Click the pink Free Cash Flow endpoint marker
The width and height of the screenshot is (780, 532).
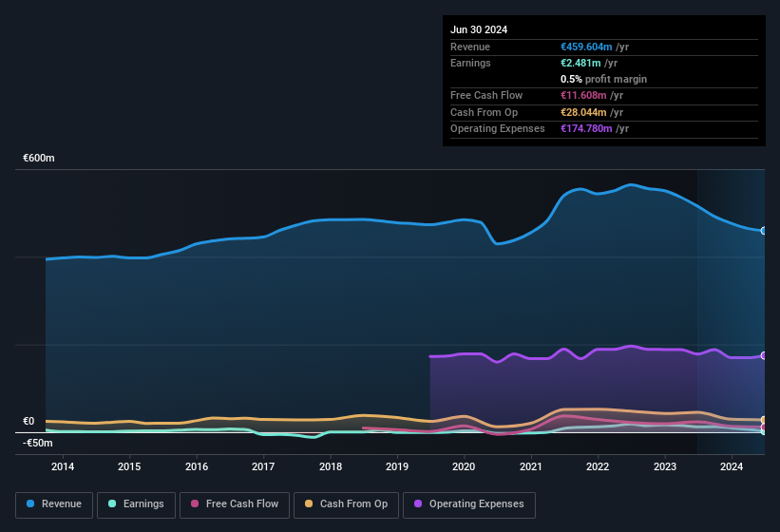click(x=763, y=427)
